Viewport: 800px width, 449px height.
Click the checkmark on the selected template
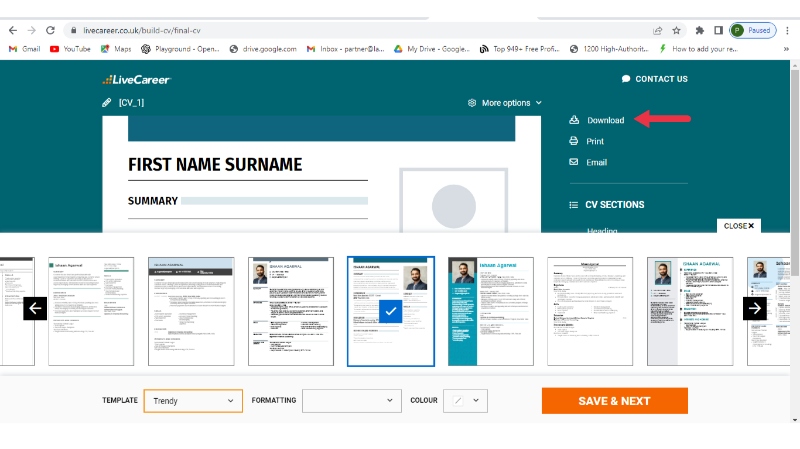coord(391,311)
